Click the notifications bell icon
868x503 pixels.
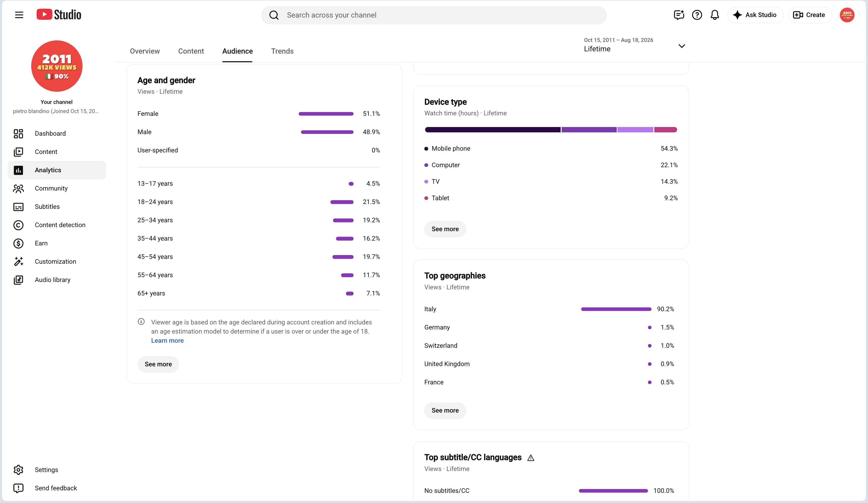pyautogui.click(x=715, y=15)
